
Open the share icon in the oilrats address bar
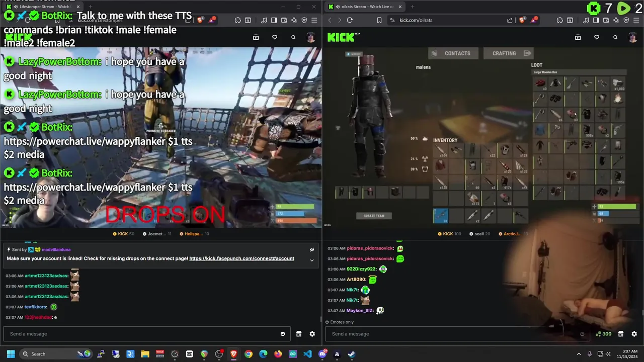pyautogui.click(x=510, y=20)
